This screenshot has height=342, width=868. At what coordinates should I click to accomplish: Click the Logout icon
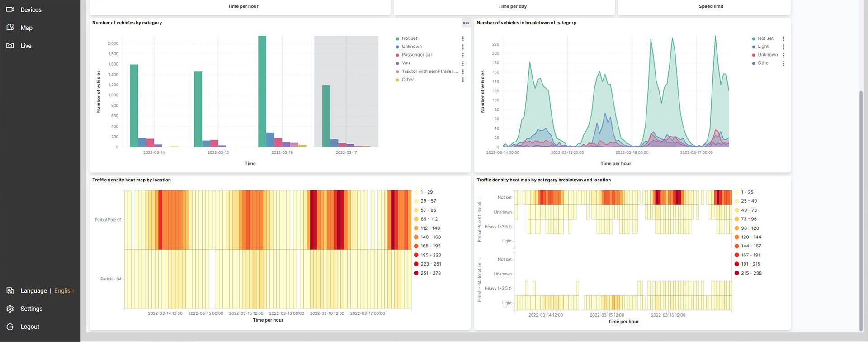pos(10,327)
